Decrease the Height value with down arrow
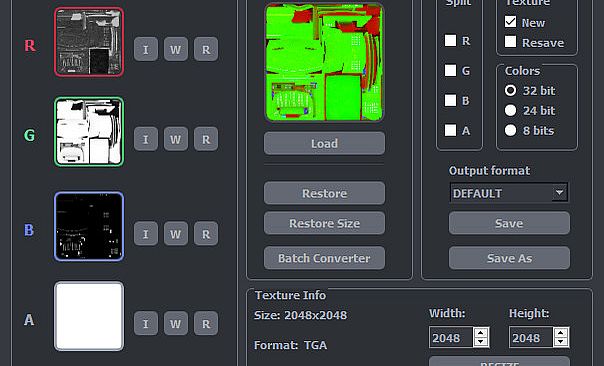This screenshot has width=604, height=366. point(561,342)
